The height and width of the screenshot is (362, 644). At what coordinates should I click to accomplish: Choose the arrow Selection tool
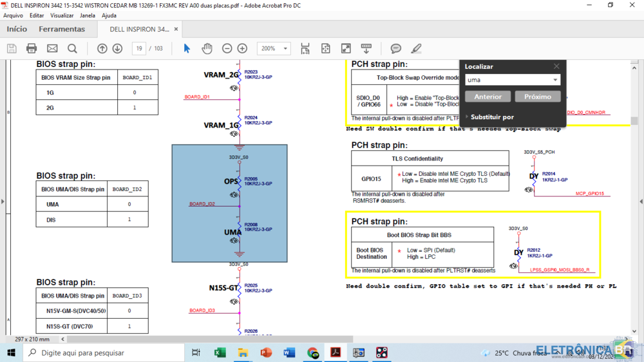[187, 48]
